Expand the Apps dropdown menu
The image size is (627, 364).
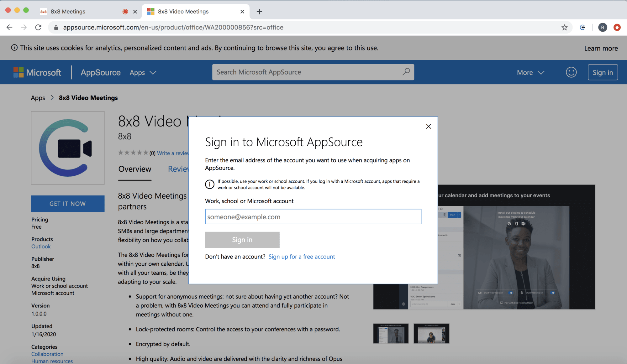point(143,72)
